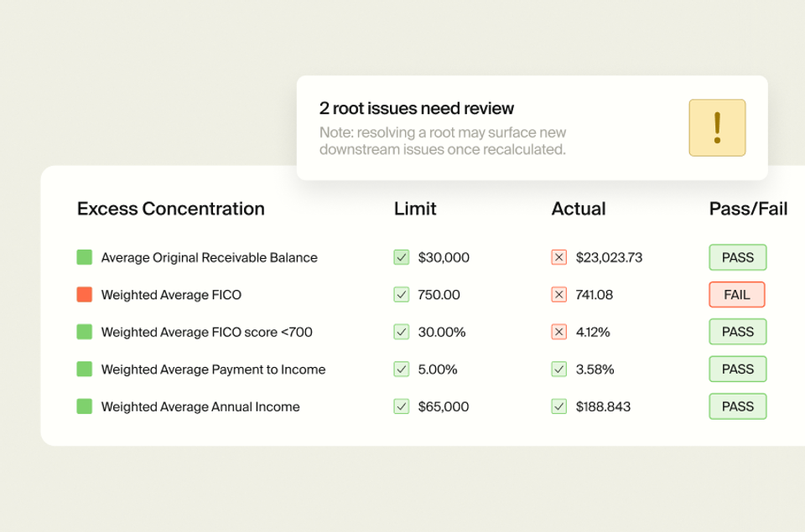Toggle the green checkbox beside $188.843

[559, 406]
